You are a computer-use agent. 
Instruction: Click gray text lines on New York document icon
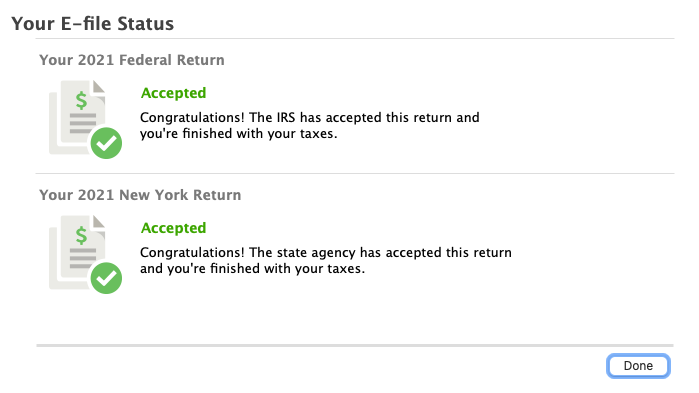(83, 258)
